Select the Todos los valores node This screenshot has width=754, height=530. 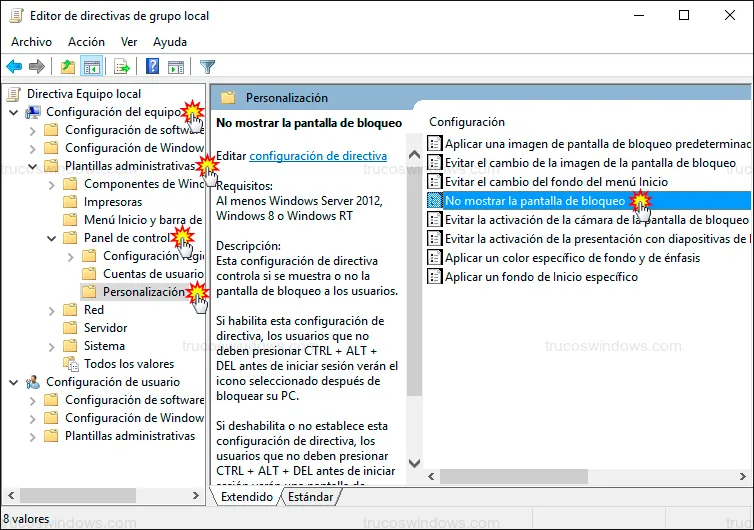128,364
